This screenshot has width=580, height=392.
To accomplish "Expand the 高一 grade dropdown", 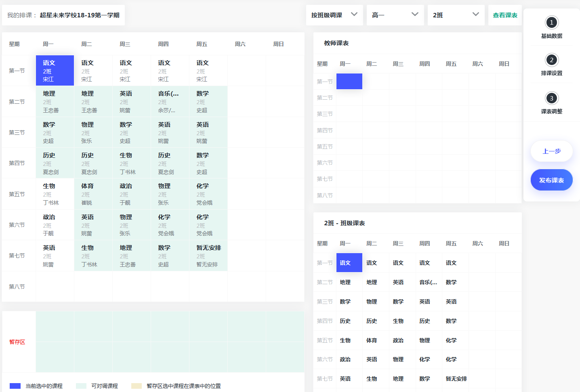I will coord(395,15).
